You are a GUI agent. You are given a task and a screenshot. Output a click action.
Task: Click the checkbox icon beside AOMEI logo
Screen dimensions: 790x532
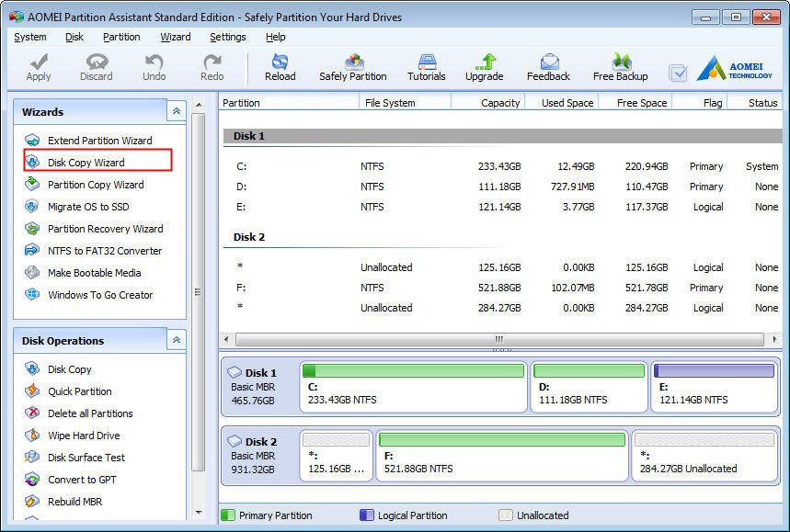[678, 74]
